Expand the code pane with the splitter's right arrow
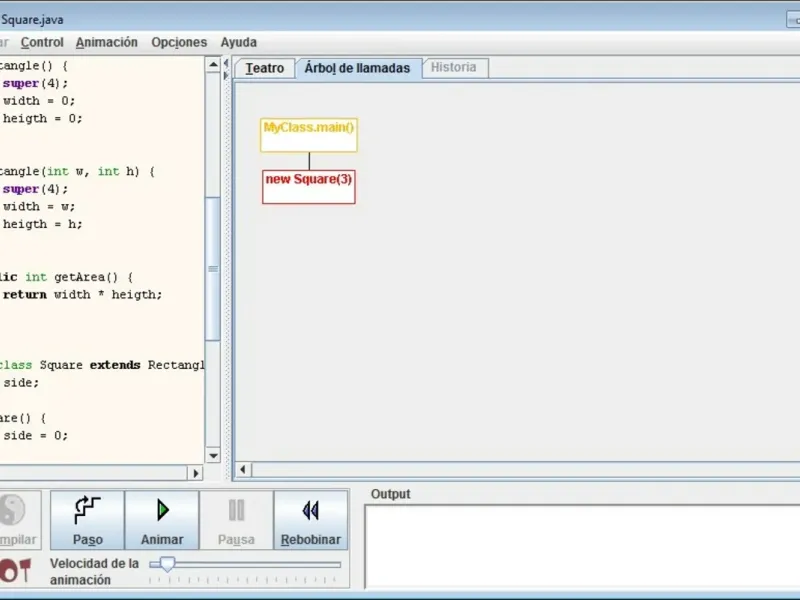This screenshot has height=600, width=800. pos(226,76)
